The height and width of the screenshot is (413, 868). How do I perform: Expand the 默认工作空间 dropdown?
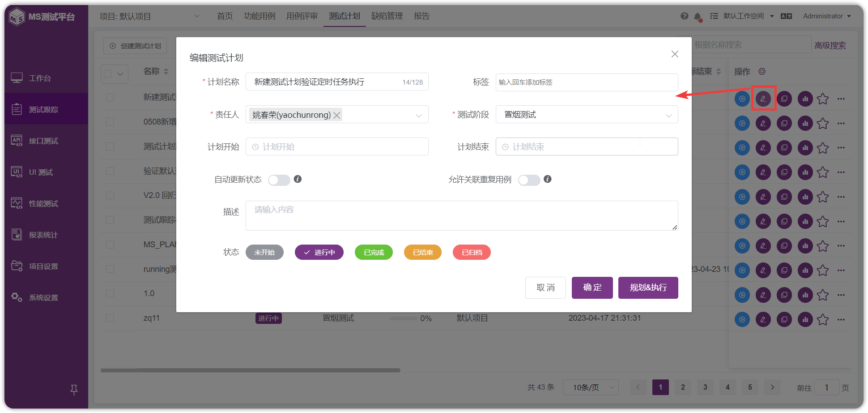tap(749, 16)
